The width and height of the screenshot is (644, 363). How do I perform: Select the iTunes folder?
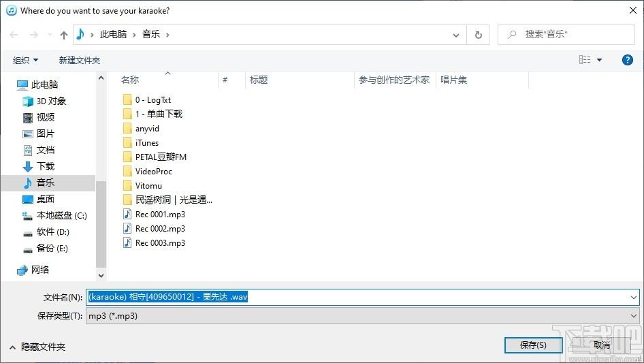click(x=140, y=142)
